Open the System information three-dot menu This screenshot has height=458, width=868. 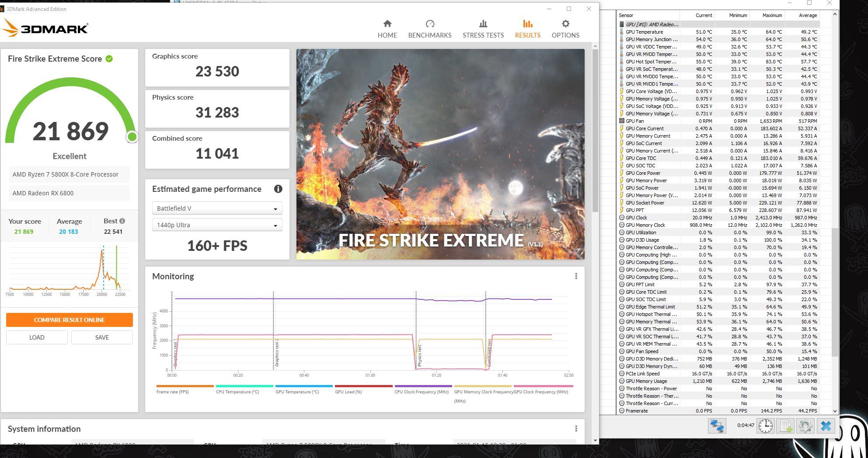pos(576,429)
